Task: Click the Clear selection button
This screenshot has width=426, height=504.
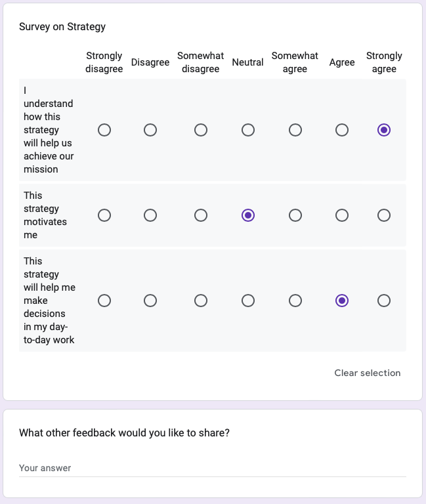Action: (367, 373)
